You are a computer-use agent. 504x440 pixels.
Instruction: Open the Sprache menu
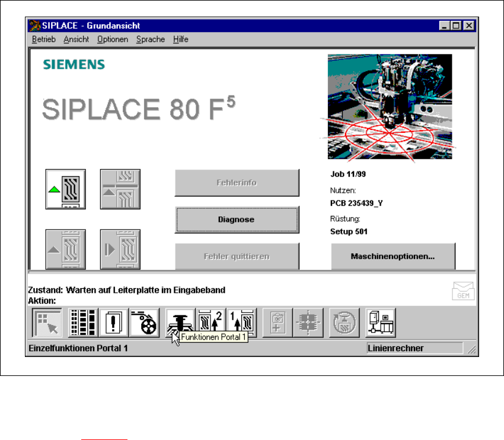(151, 39)
